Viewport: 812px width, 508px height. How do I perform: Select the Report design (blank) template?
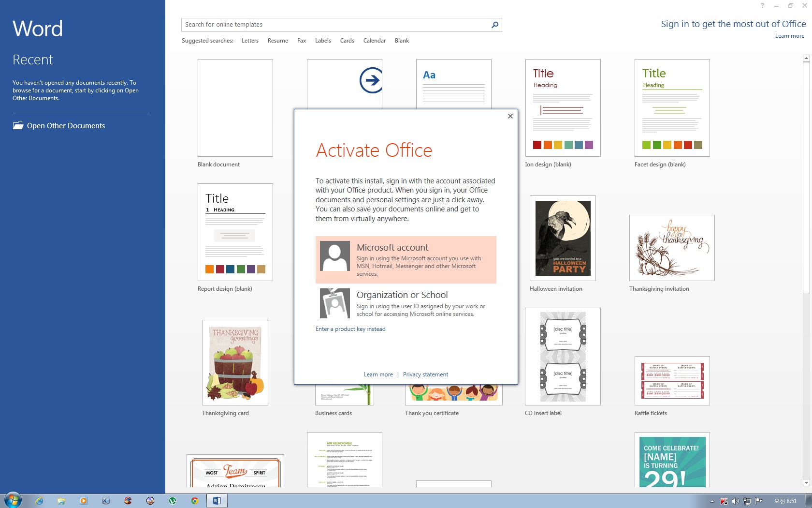[x=235, y=232]
